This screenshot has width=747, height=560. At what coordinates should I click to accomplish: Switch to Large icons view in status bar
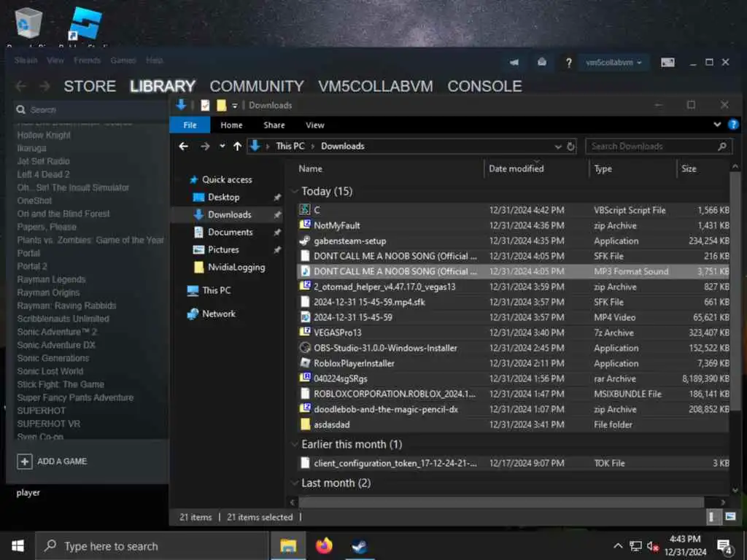(x=730, y=517)
